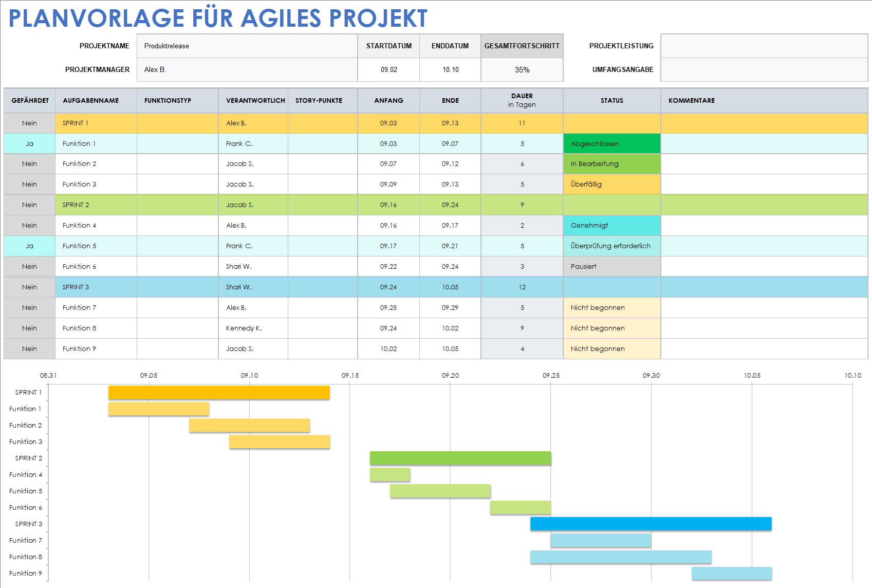The image size is (872, 588).
Task: Click the SPRINT 2 task name cell
Action: tap(96, 205)
